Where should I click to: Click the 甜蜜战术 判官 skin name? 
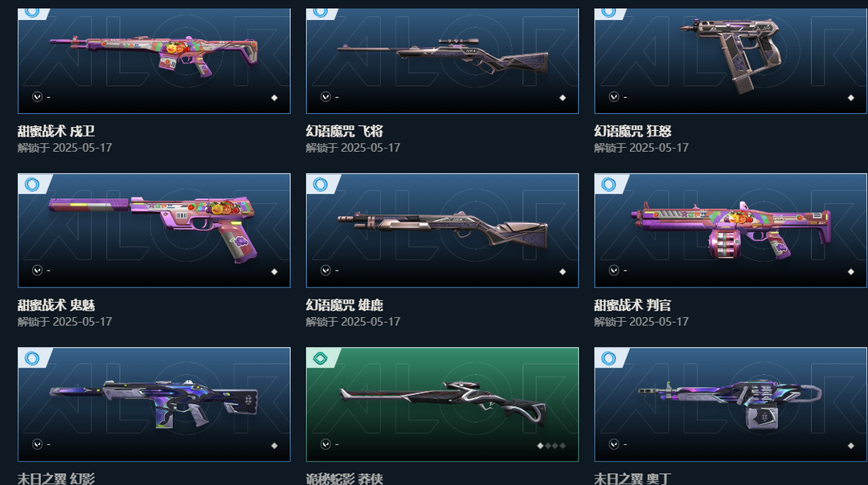(633, 304)
